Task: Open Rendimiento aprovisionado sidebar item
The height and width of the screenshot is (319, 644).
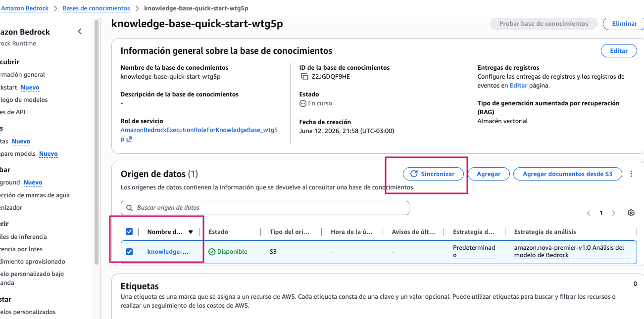Action: point(33,262)
